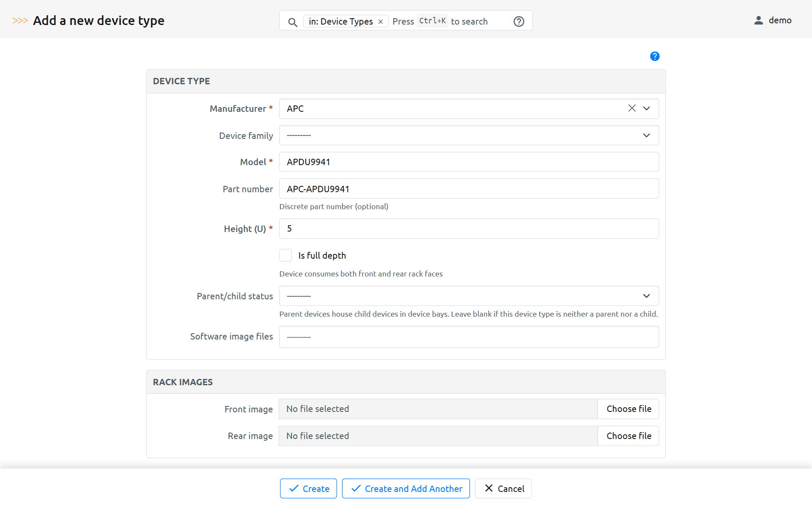Cancel the new device type form
This screenshot has height=508, width=812.
click(x=503, y=489)
